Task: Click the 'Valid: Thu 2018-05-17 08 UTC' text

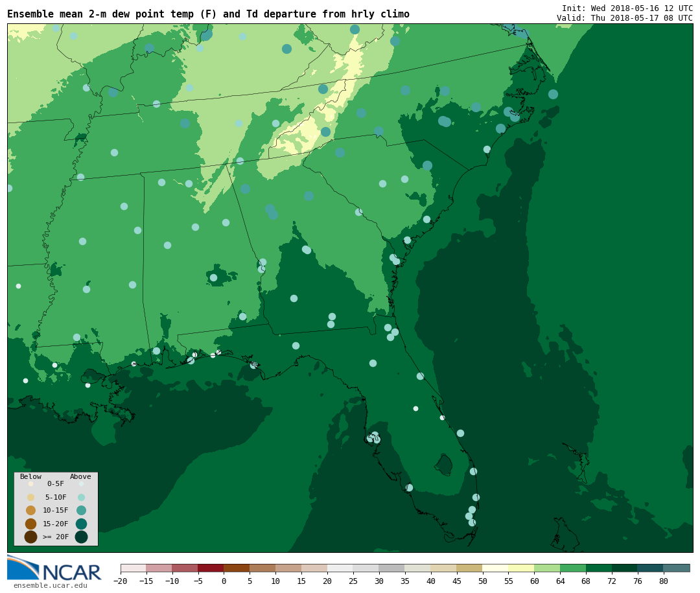Action: pyautogui.click(x=625, y=18)
